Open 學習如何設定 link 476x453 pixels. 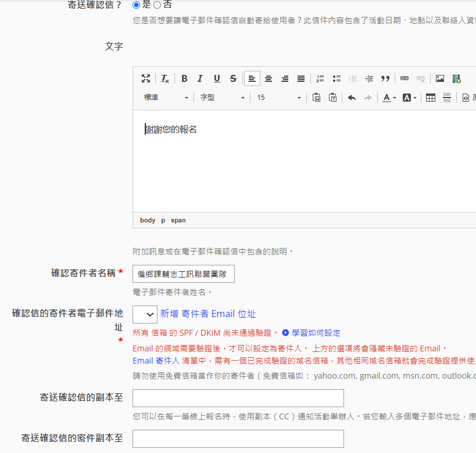[316, 333]
